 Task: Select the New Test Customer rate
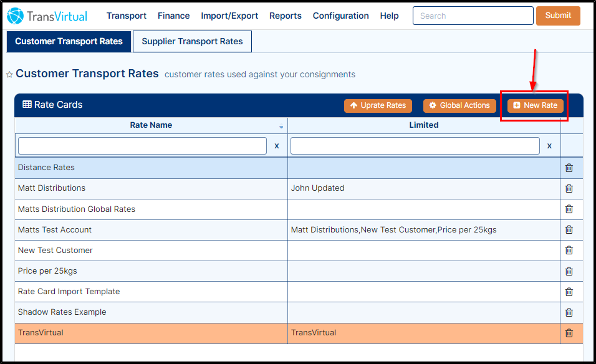[55, 251]
